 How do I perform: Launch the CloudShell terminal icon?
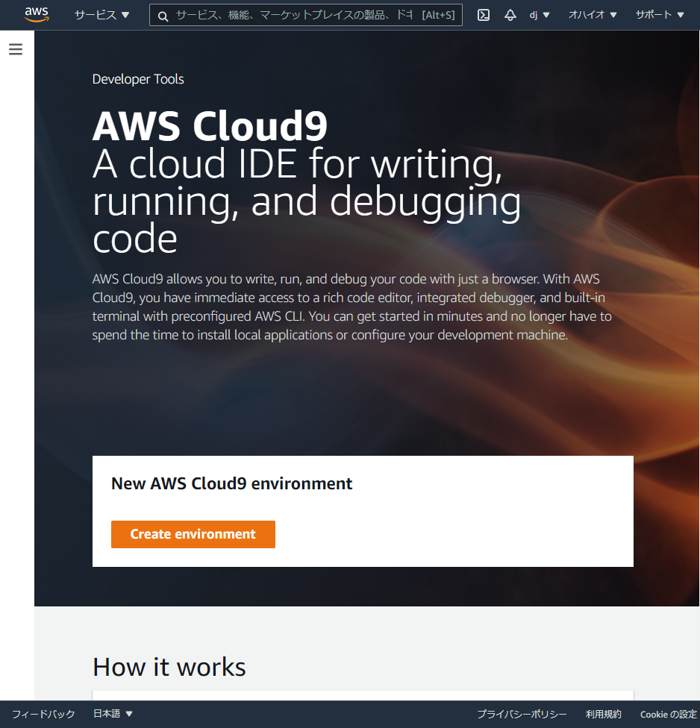484,15
